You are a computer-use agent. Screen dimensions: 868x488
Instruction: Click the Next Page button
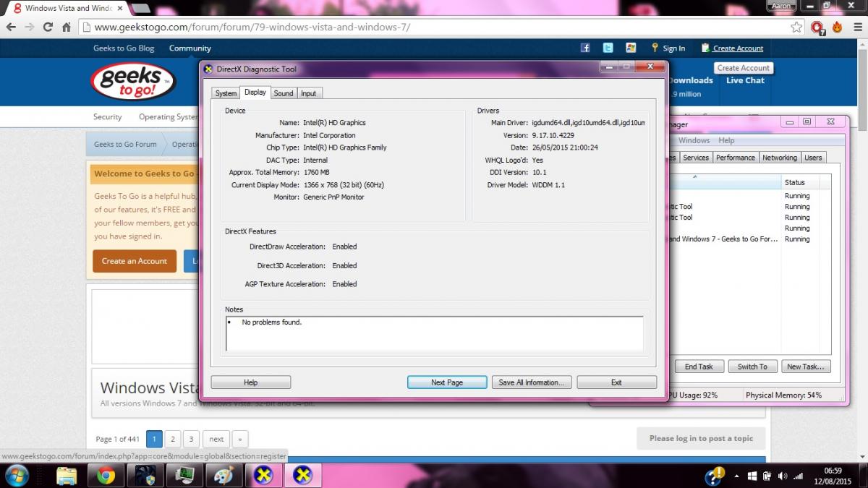click(447, 382)
